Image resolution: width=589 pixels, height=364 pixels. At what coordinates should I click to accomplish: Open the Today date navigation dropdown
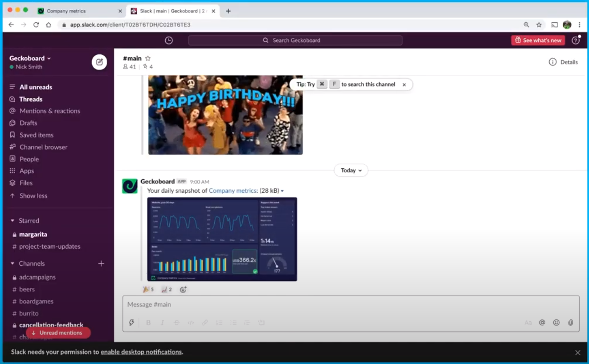351,170
